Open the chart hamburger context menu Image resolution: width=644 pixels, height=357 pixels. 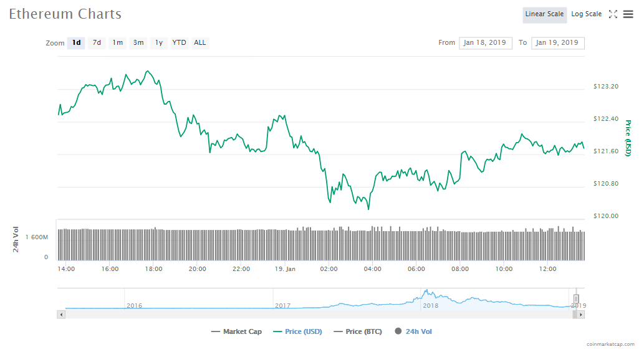(628, 14)
